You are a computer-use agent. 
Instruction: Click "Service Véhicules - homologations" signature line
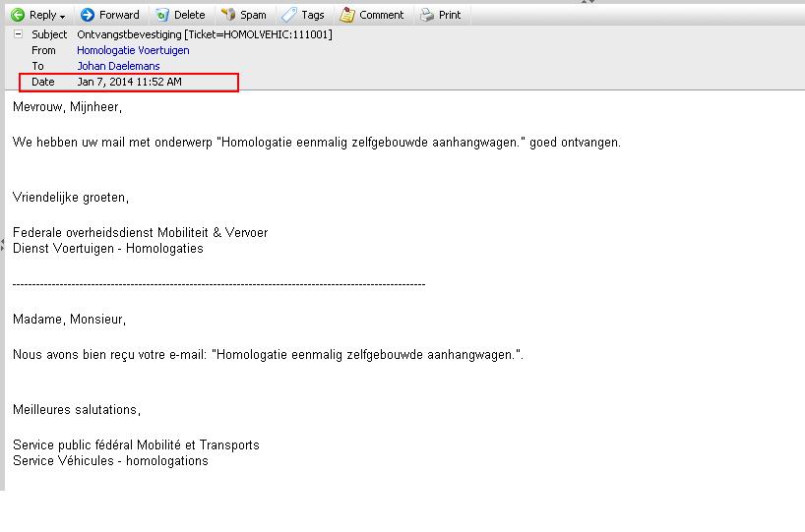[x=110, y=461]
